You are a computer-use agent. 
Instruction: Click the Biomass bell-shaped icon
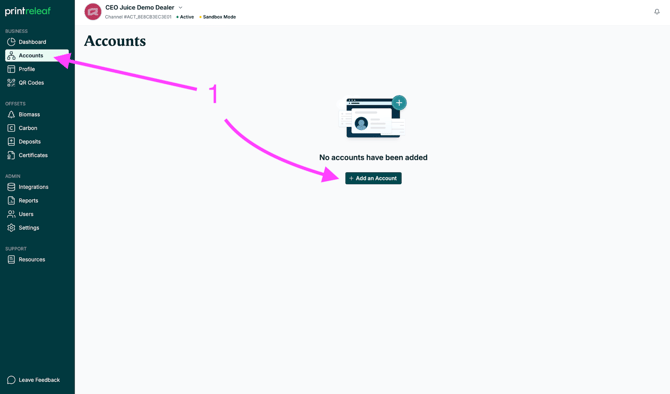pos(11,115)
